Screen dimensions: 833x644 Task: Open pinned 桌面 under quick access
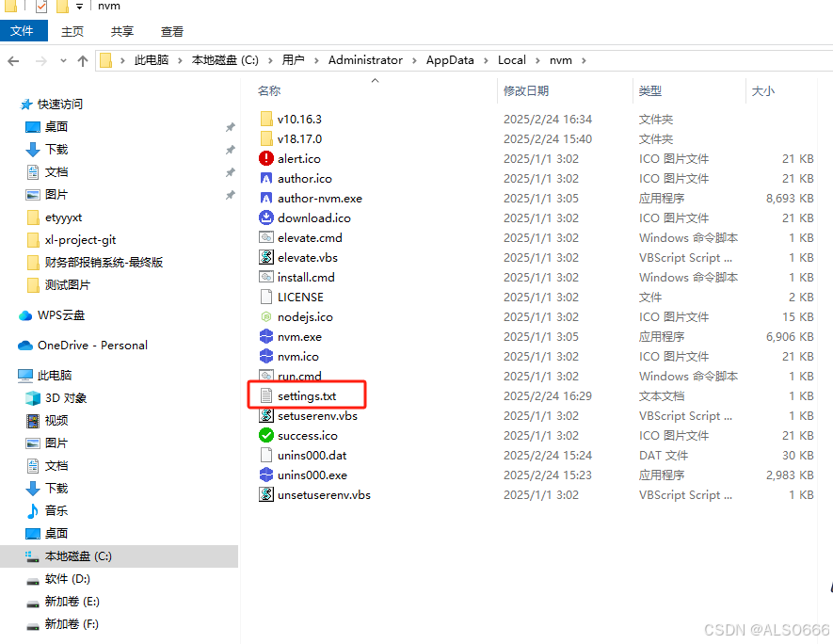[x=56, y=126]
